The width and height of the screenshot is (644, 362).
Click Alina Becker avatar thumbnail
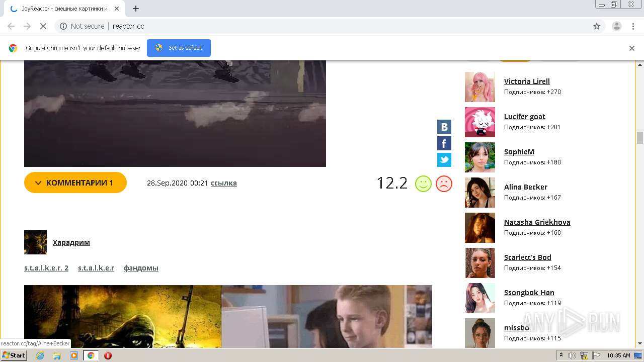pos(480,193)
